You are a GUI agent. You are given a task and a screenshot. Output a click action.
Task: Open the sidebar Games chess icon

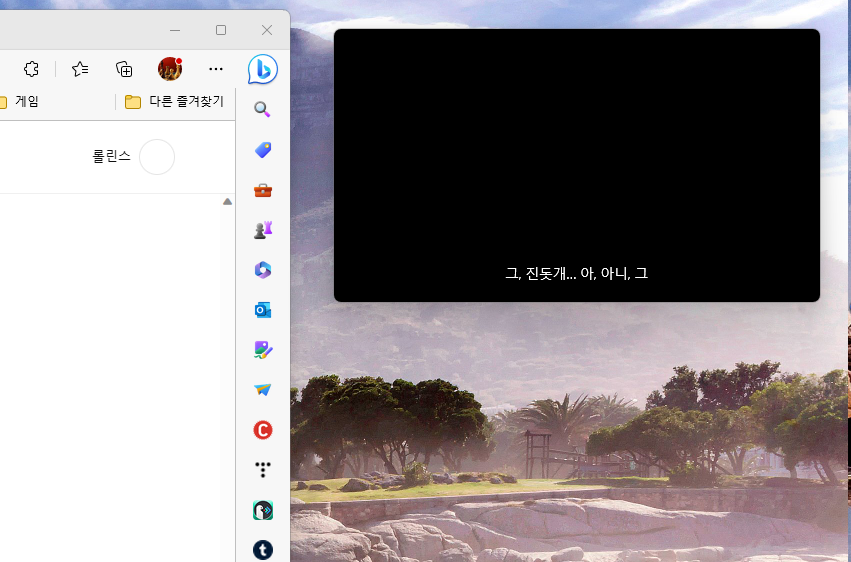(x=263, y=230)
